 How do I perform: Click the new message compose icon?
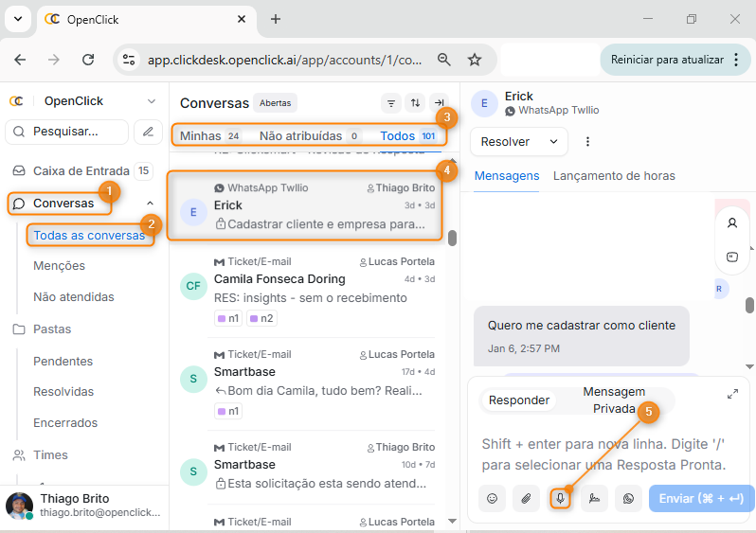tap(148, 132)
